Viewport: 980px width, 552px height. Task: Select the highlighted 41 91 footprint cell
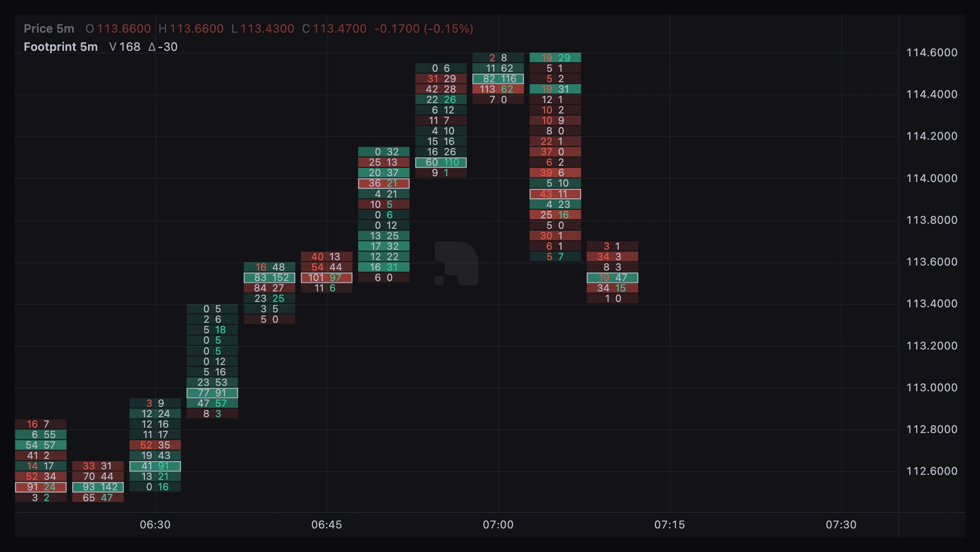(x=155, y=466)
